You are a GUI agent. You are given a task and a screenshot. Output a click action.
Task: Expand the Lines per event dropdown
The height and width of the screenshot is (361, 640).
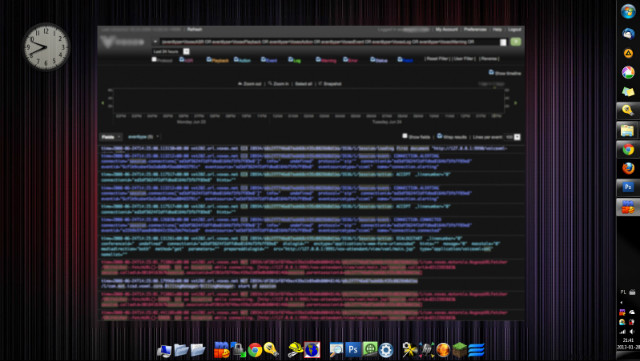[517, 137]
